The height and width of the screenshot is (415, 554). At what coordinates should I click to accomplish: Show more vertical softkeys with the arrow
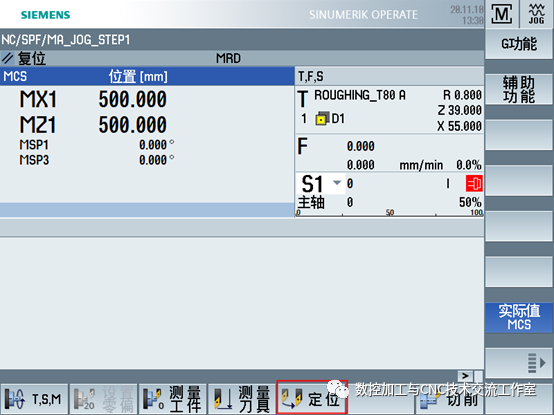519,363
